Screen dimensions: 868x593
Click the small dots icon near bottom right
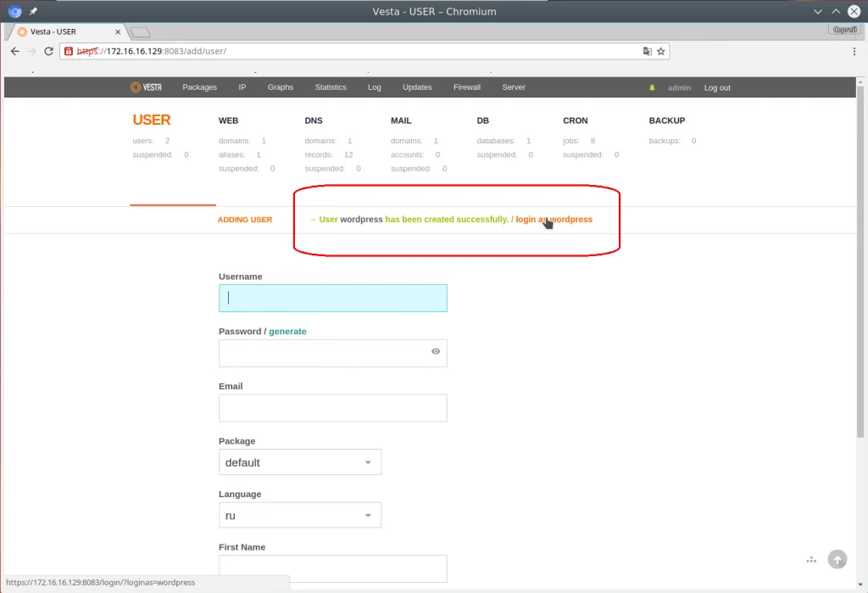(811, 560)
